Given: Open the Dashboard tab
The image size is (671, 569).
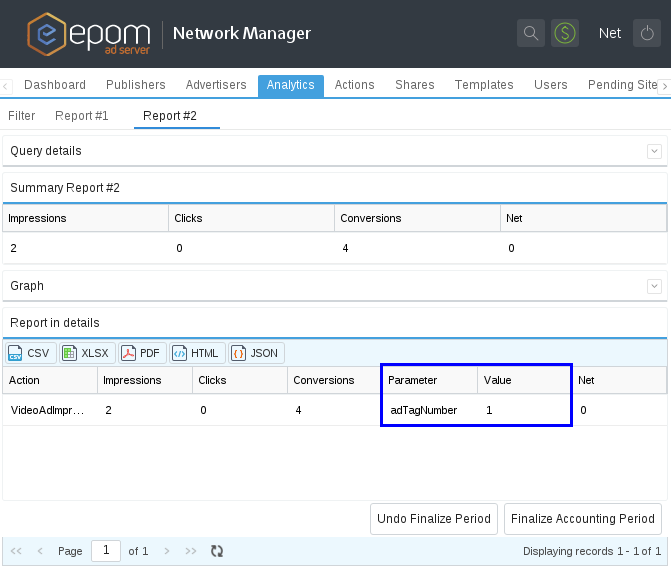Looking at the screenshot, I should (55, 85).
